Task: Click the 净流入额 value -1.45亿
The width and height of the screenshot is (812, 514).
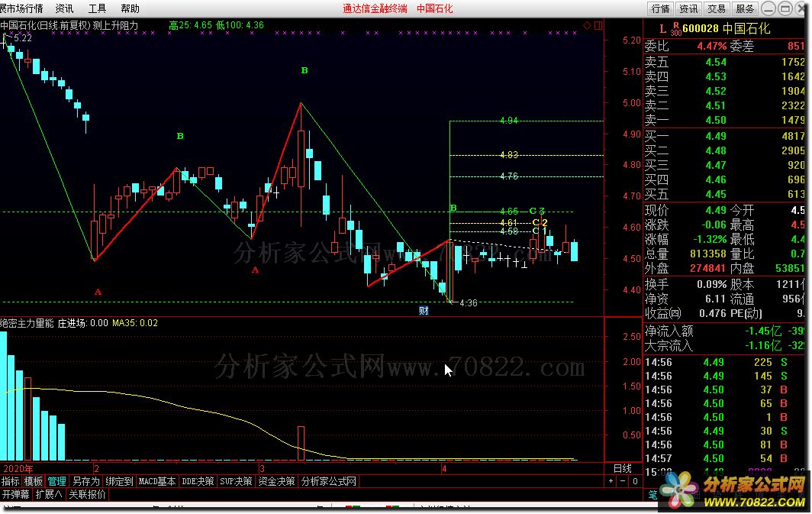Action: click(x=763, y=331)
